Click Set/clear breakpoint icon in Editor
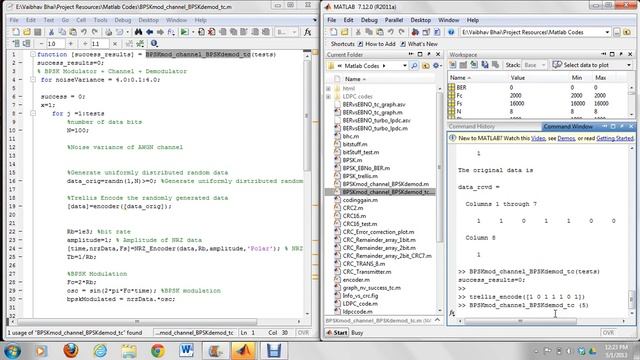 coord(201,32)
